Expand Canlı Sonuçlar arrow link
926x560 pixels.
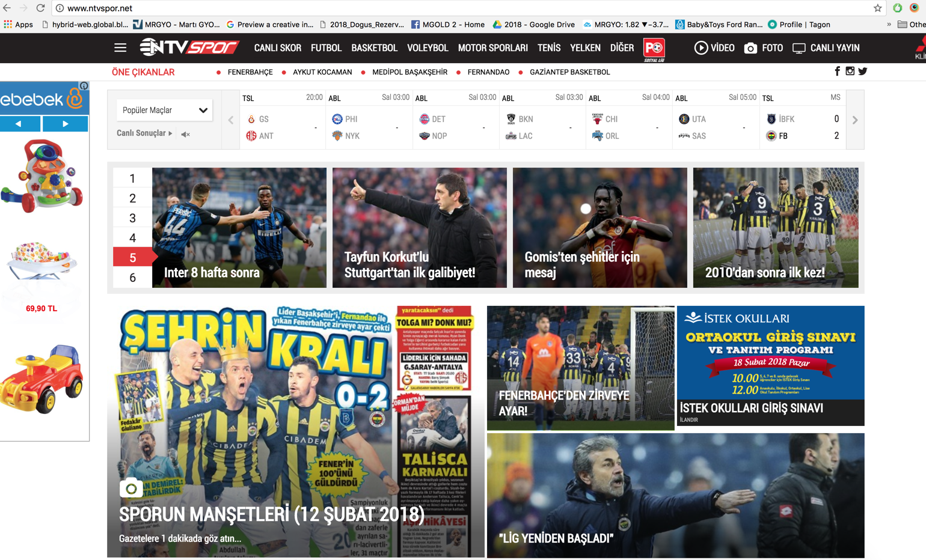(x=144, y=133)
